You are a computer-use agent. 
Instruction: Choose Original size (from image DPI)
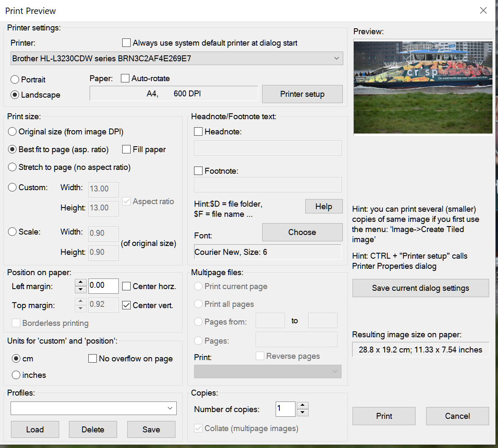(x=13, y=131)
